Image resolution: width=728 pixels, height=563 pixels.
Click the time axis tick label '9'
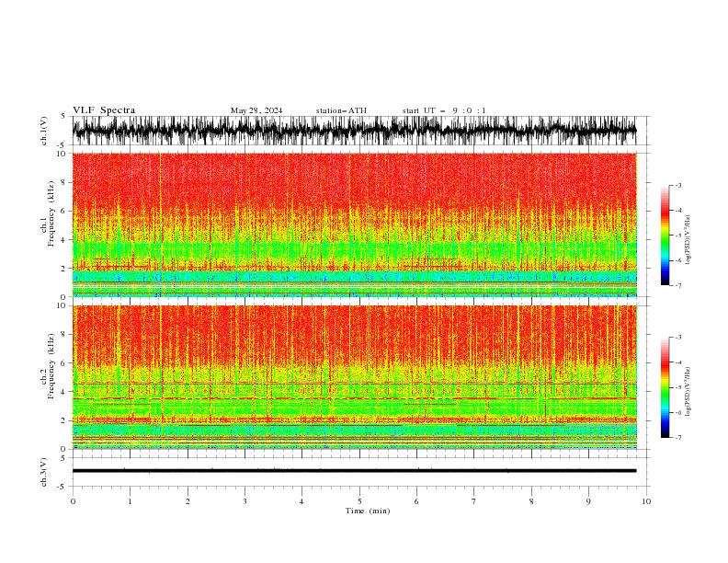click(588, 501)
